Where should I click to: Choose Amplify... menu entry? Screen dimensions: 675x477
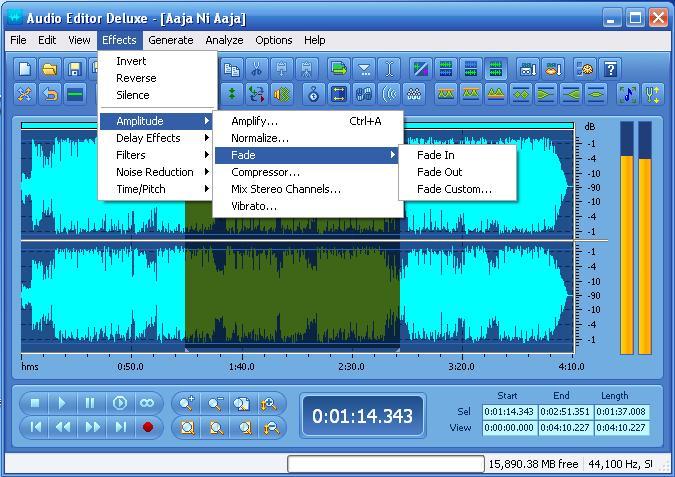click(307, 121)
